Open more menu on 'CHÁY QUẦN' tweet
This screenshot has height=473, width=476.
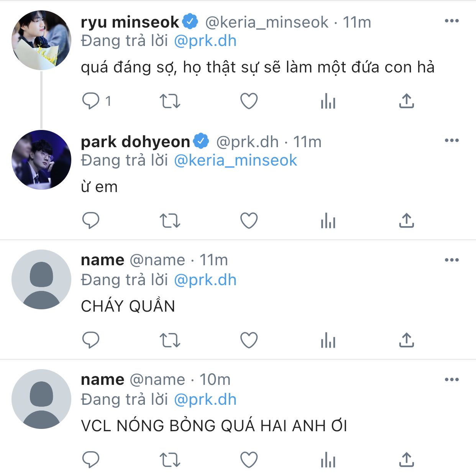point(451,260)
